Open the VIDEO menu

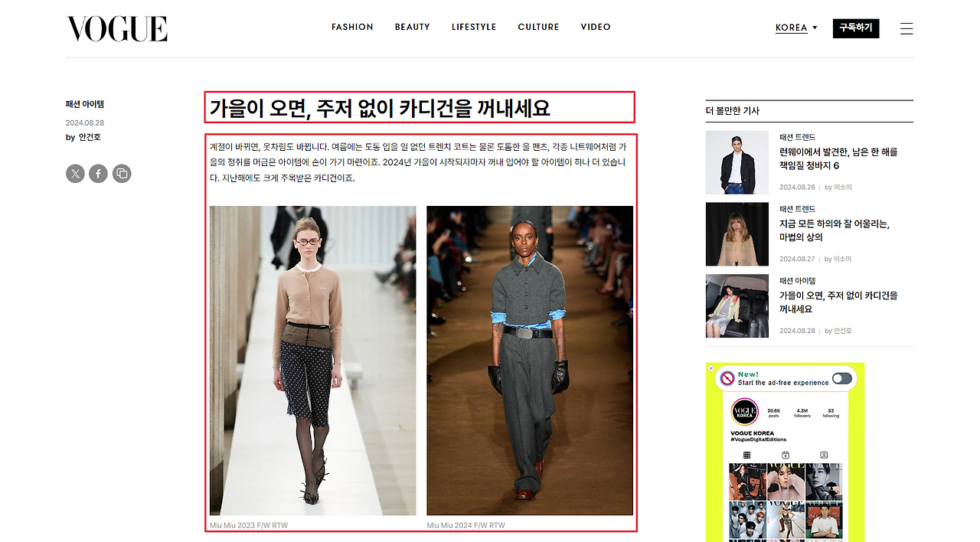pyautogui.click(x=596, y=27)
